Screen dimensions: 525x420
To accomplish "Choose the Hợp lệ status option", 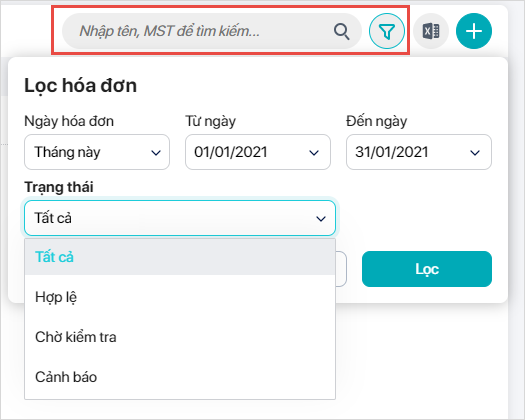I will 180,297.
